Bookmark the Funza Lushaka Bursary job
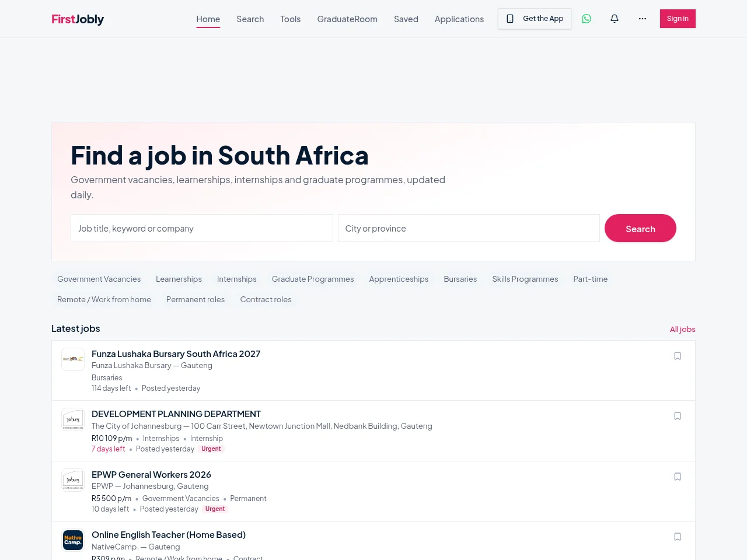This screenshot has height=560, width=747. 678,356
